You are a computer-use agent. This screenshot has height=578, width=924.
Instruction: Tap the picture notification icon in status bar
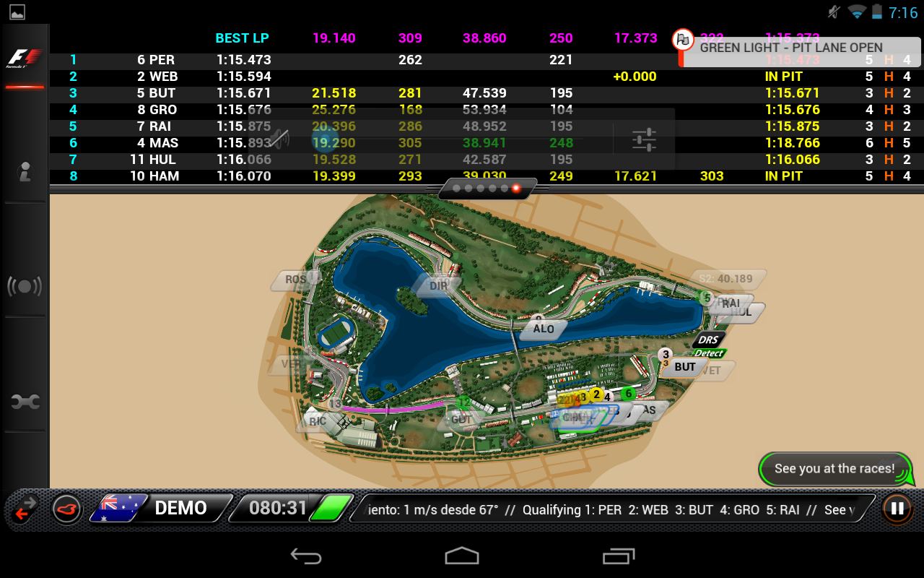(17, 12)
